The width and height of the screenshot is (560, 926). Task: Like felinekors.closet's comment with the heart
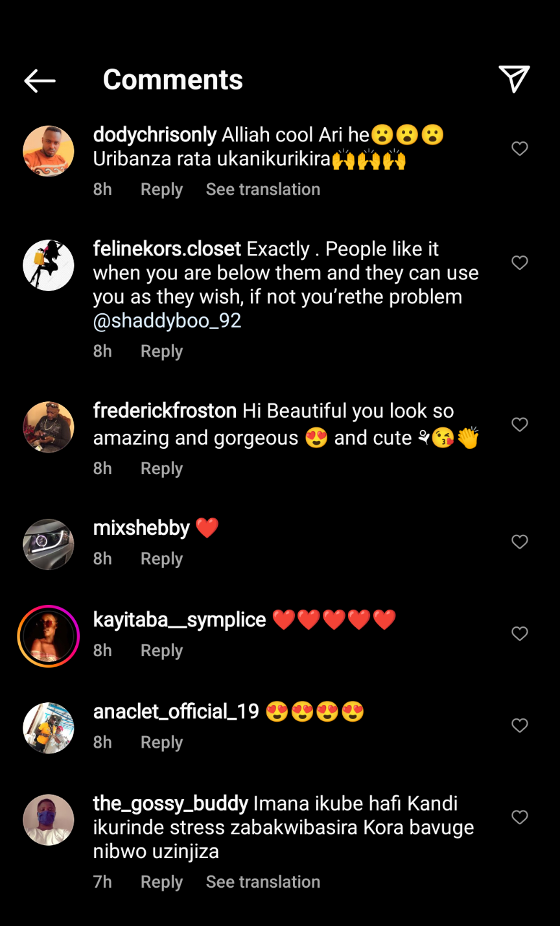click(520, 263)
